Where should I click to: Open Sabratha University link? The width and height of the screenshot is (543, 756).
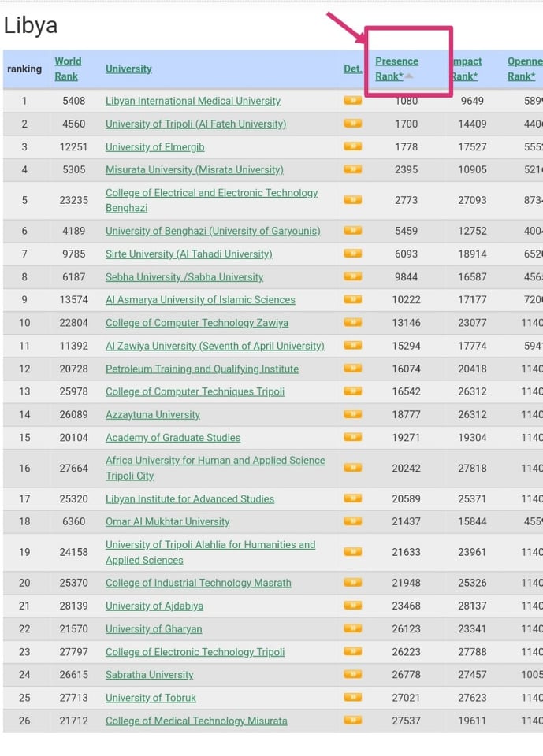tap(149, 675)
